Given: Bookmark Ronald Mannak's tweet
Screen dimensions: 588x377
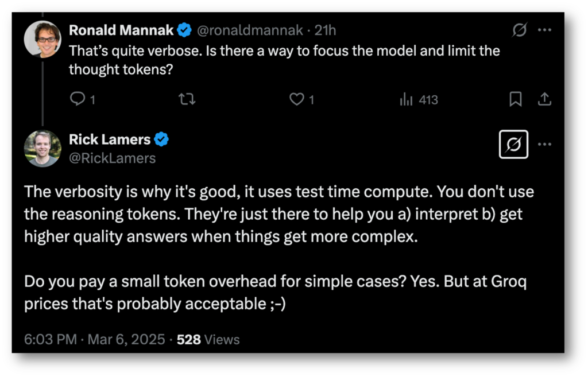Looking at the screenshot, I should 516,99.
